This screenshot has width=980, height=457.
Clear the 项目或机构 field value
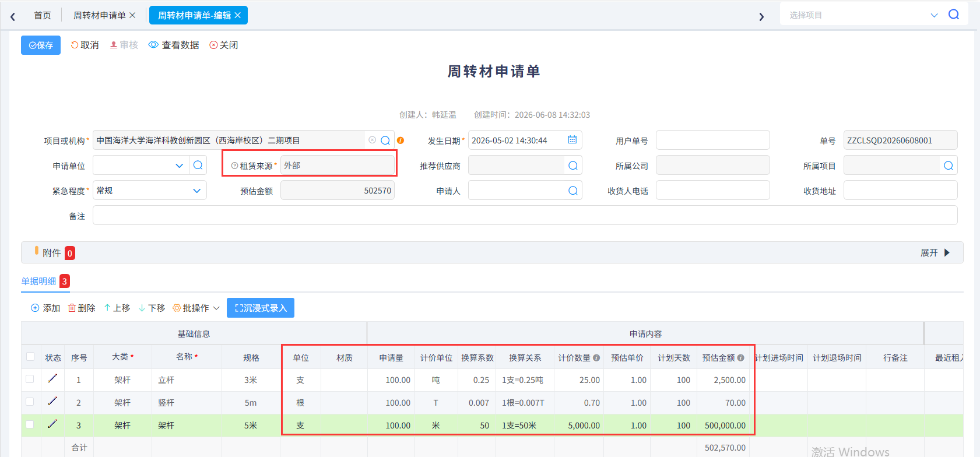(x=372, y=140)
